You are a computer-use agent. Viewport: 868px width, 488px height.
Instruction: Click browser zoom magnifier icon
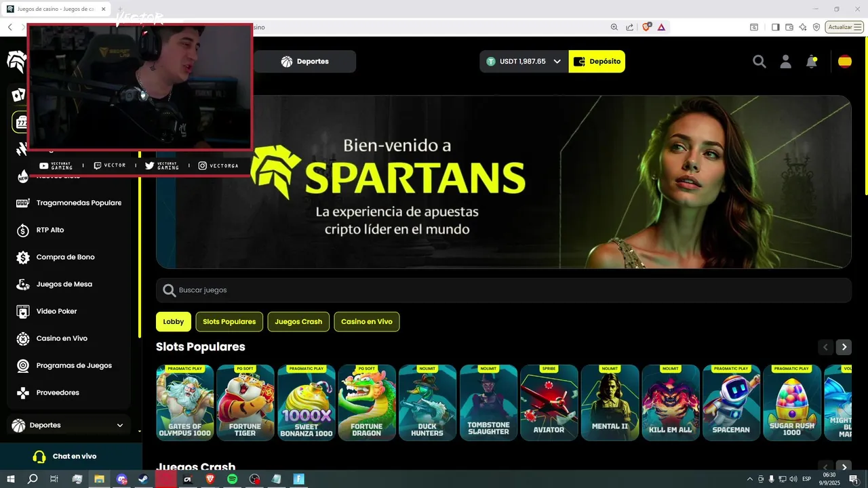pyautogui.click(x=614, y=27)
